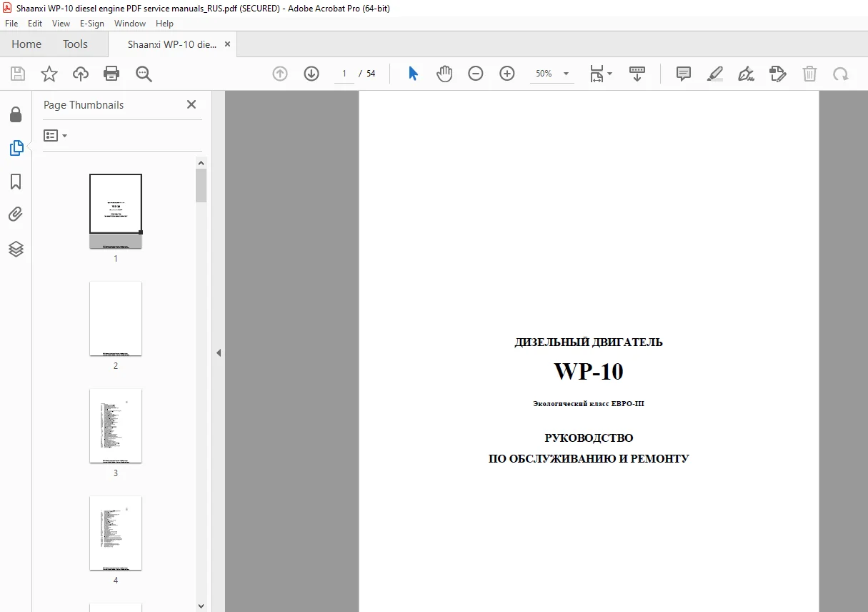This screenshot has width=868, height=612.
Task: Select page 2 thumbnail
Action: (x=116, y=318)
